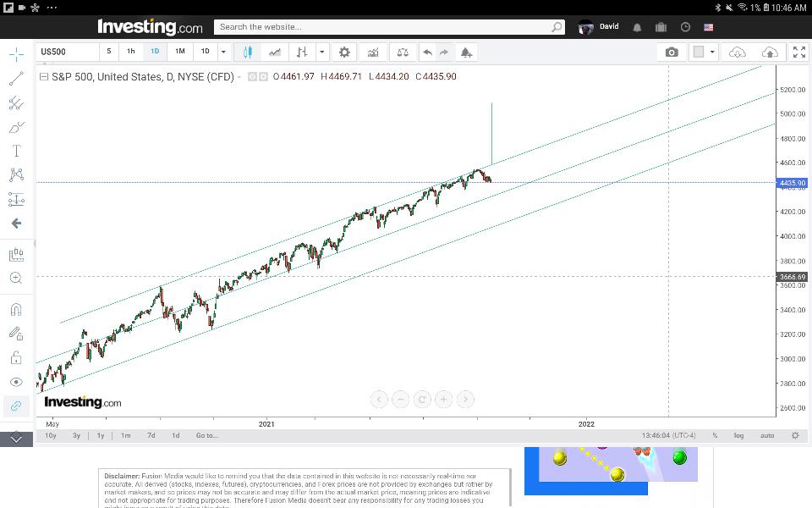Open the pitchfork drawing tools

click(16, 103)
